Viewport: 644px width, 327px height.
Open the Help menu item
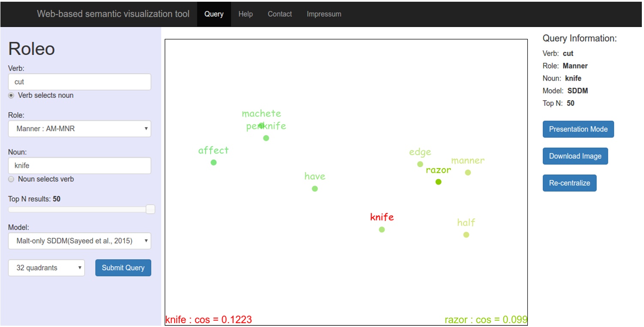[245, 14]
